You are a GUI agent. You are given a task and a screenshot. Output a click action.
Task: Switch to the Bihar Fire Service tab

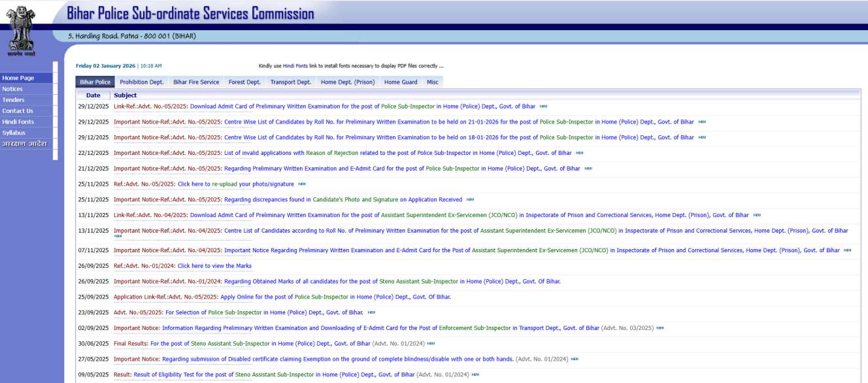click(x=196, y=82)
